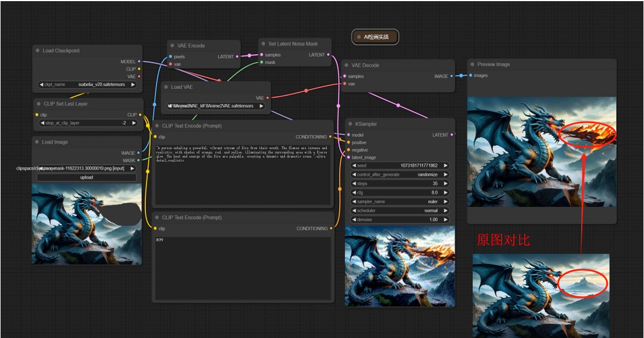The height and width of the screenshot is (338, 644).
Task: Click the mask input port on Set Latent Noise Mask
Action: coord(261,63)
